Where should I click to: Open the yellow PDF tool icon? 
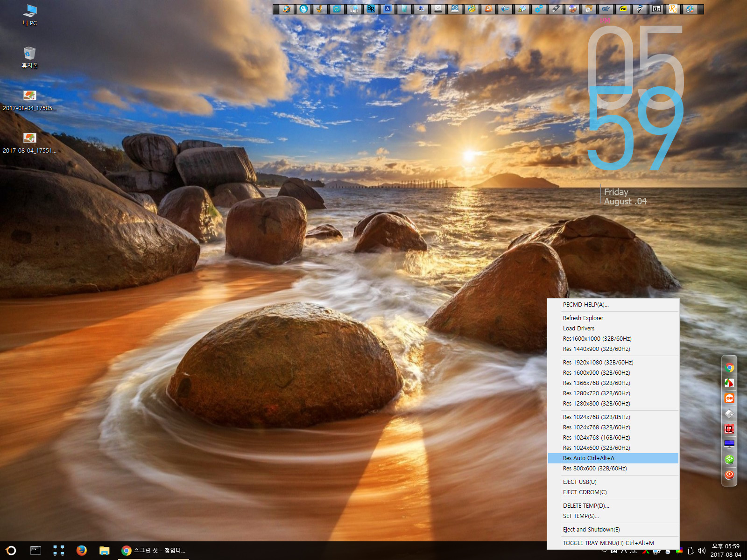pyautogui.click(x=623, y=9)
